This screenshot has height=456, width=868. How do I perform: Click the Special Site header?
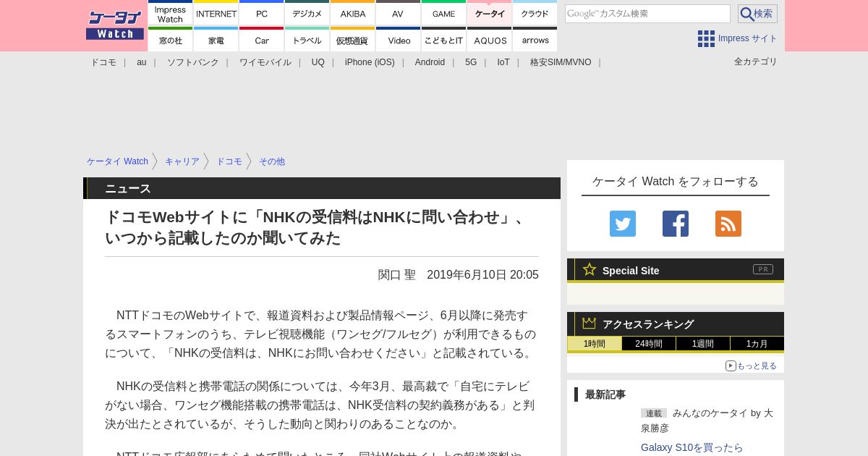631,271
